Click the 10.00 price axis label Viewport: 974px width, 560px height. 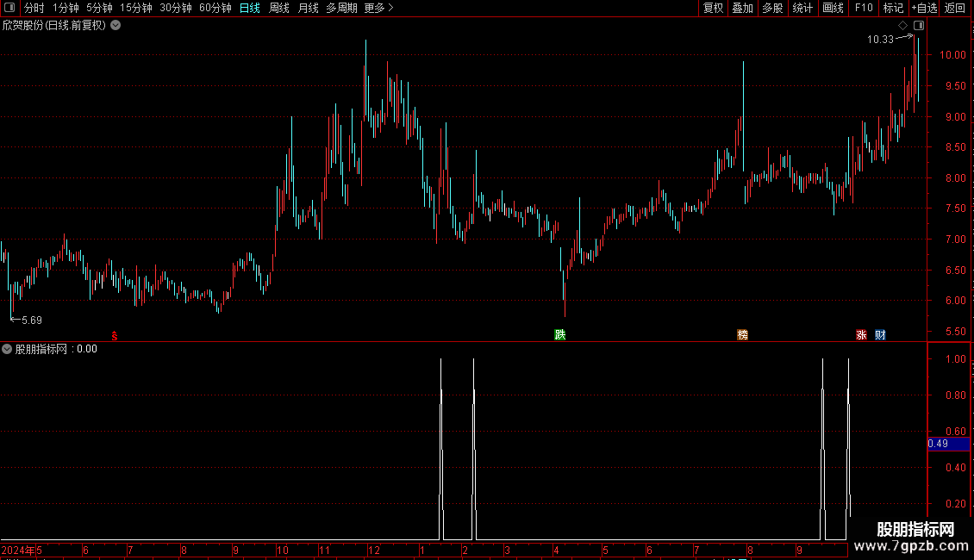click(952, 54)
